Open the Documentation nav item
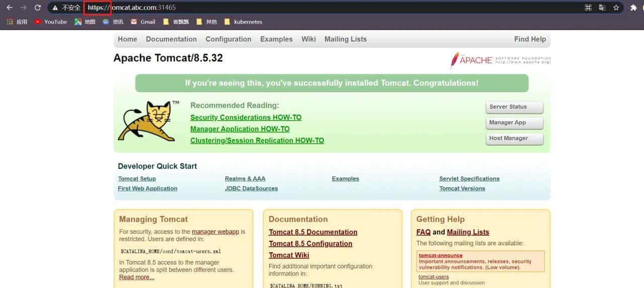Image resolution: width=644 pixels, height=288 pixels. pyautogui.click(x=171, y=39)
